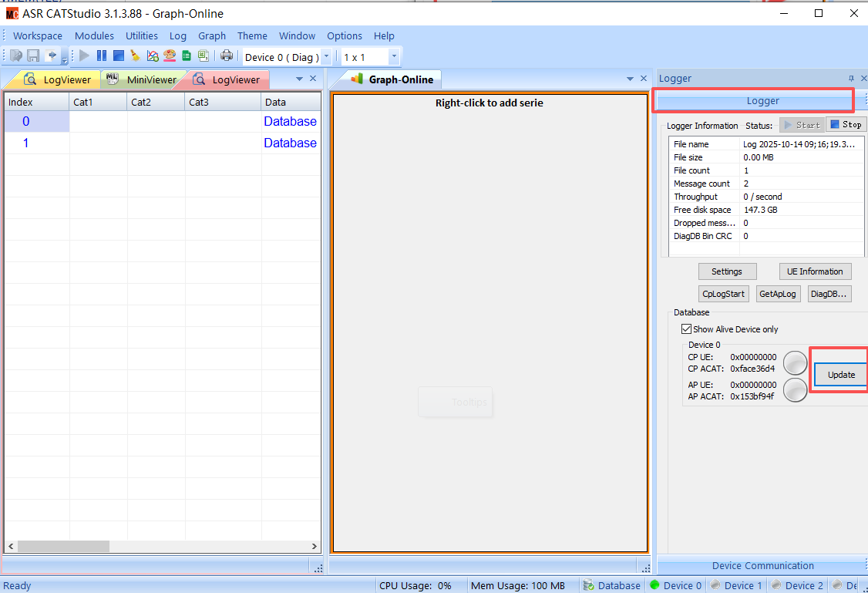
Task: Click the Cat3 column header
Action: (223, 102)
